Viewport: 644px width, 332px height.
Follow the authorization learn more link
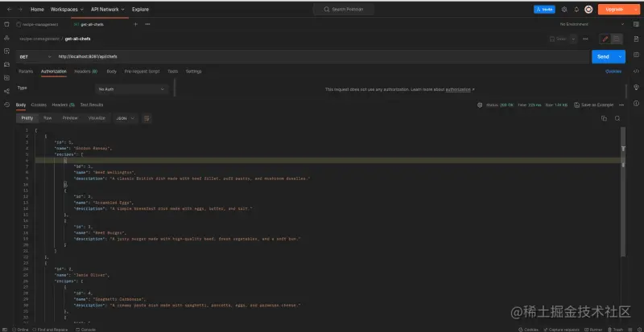[458, 89]
